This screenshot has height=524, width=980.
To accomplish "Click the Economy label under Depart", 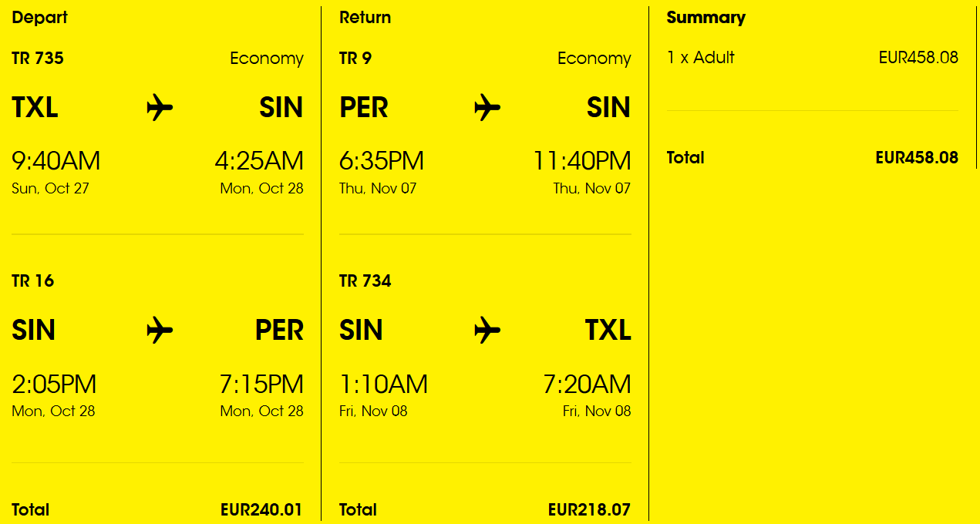I will pos(267,59).
